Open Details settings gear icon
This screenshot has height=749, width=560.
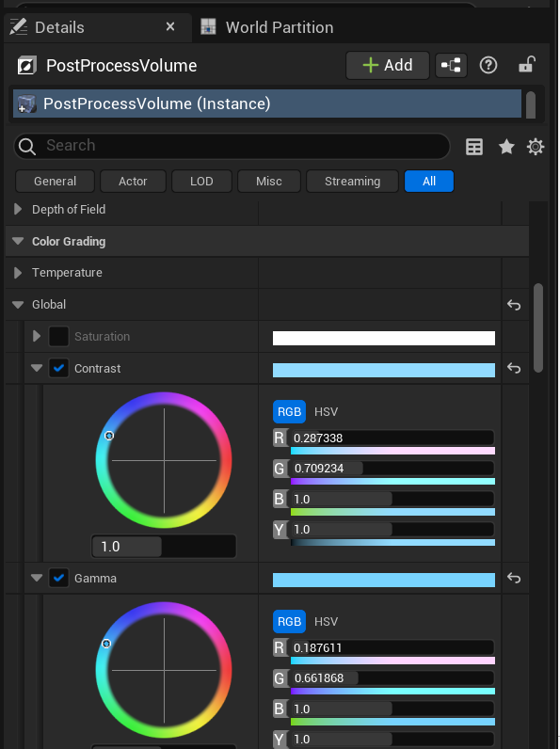click(536, 147)
